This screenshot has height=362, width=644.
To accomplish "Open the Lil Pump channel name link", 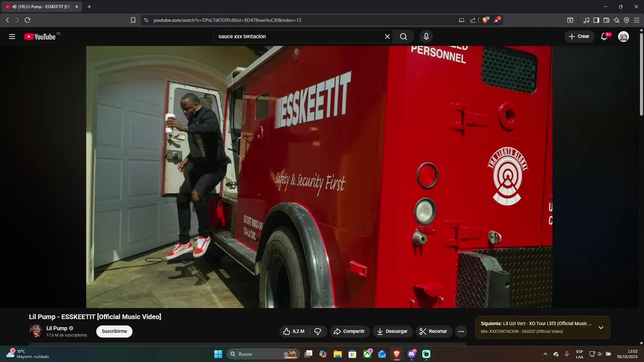I will click(57, 328).
